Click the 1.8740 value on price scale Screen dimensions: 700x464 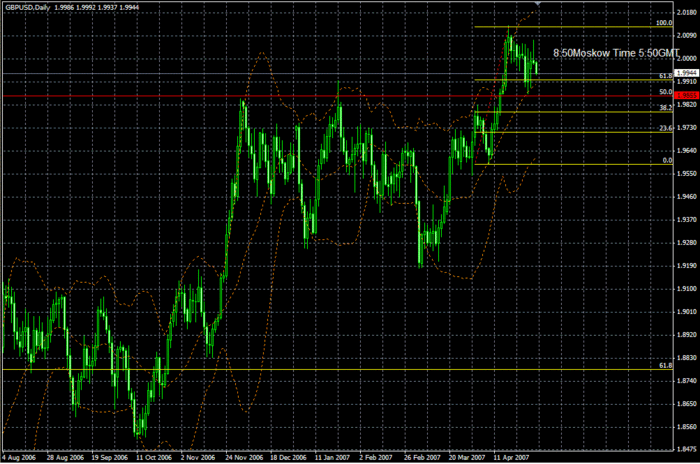point(687,381)
